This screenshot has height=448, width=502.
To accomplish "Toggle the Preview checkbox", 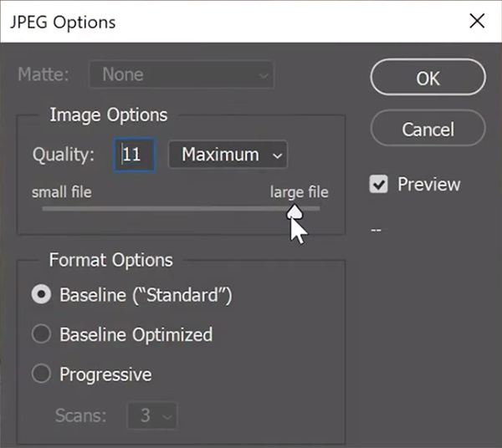I will pyautogui.click(x=379, y=184).
